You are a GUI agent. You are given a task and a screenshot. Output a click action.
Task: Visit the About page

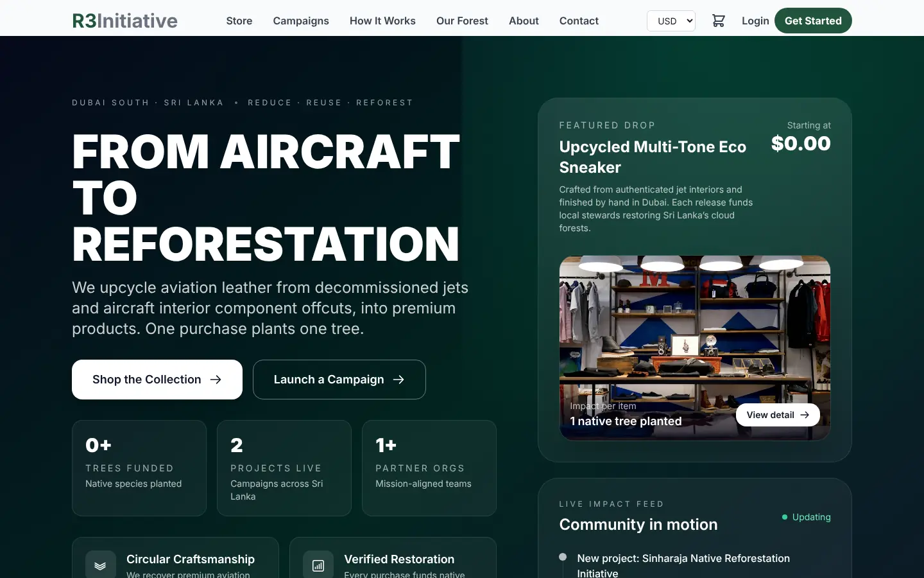(524, 21)
